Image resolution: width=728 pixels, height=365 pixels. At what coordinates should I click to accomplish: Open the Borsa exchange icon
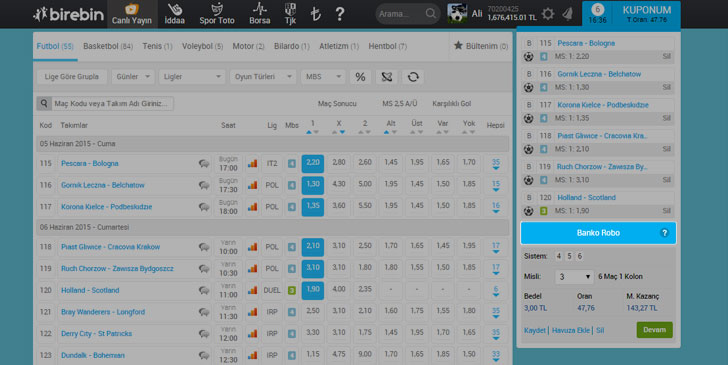tap(260, 14)
